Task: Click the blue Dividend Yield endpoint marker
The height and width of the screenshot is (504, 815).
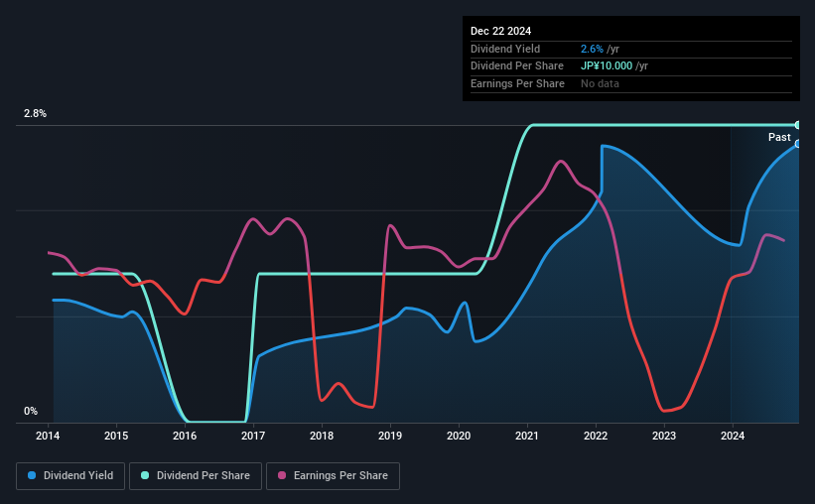Action: pos(798,144)
